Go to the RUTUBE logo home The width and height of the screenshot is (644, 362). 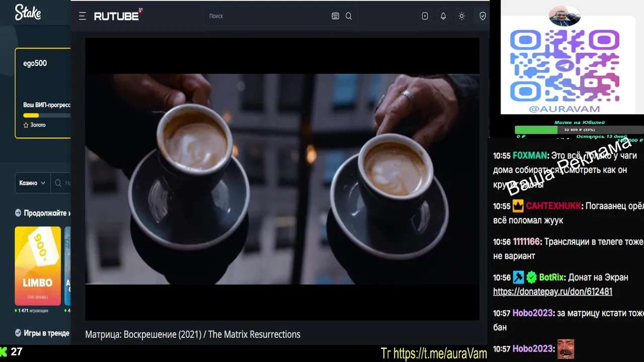(118, 16)
